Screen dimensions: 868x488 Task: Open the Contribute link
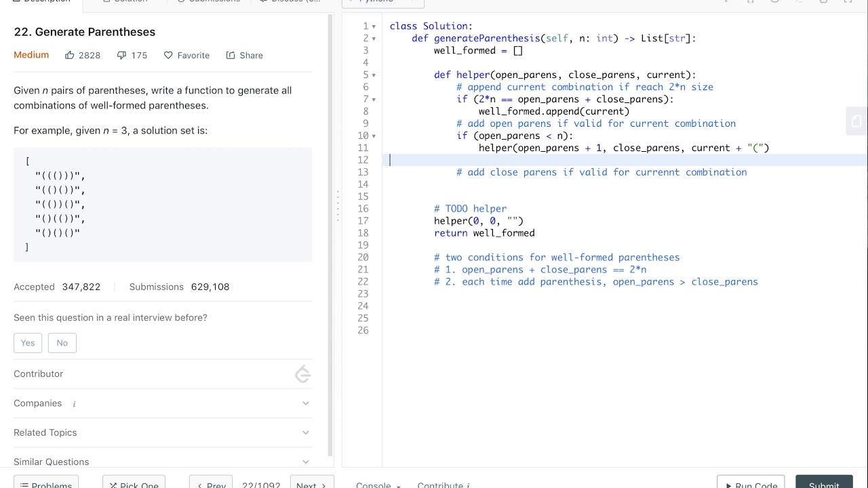coord(440,485)
